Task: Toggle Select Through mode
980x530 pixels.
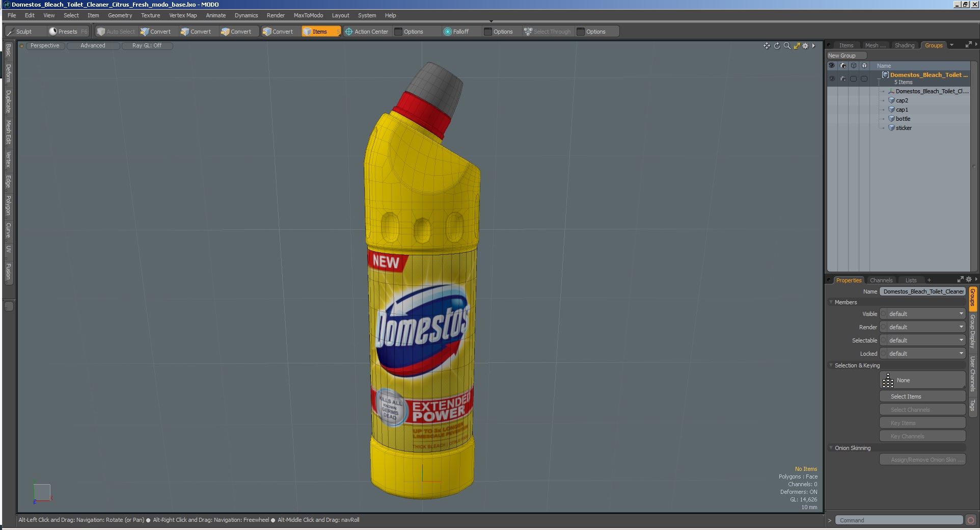Action: 548,32
